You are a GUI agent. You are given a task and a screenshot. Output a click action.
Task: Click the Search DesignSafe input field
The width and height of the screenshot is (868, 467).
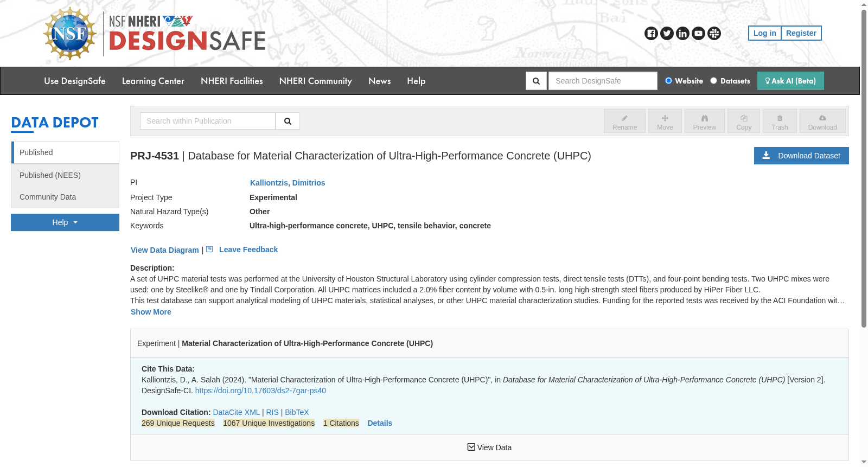coord(603,81)
